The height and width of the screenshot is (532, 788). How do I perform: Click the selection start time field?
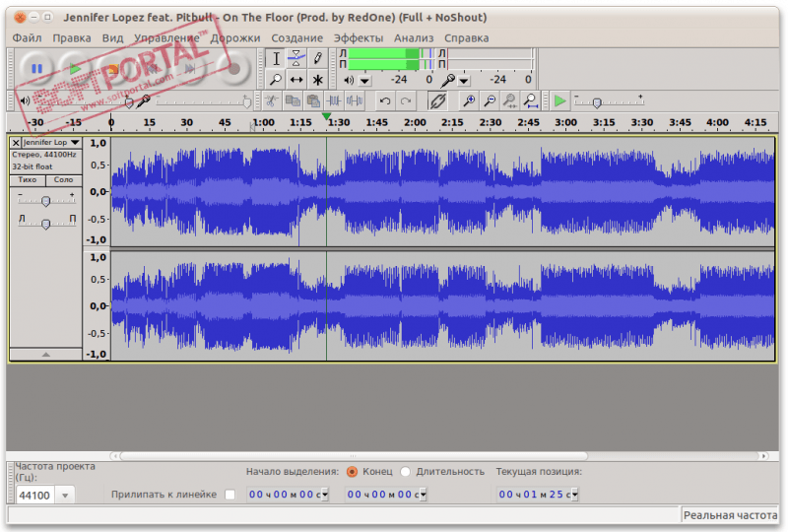pos(284,495)
